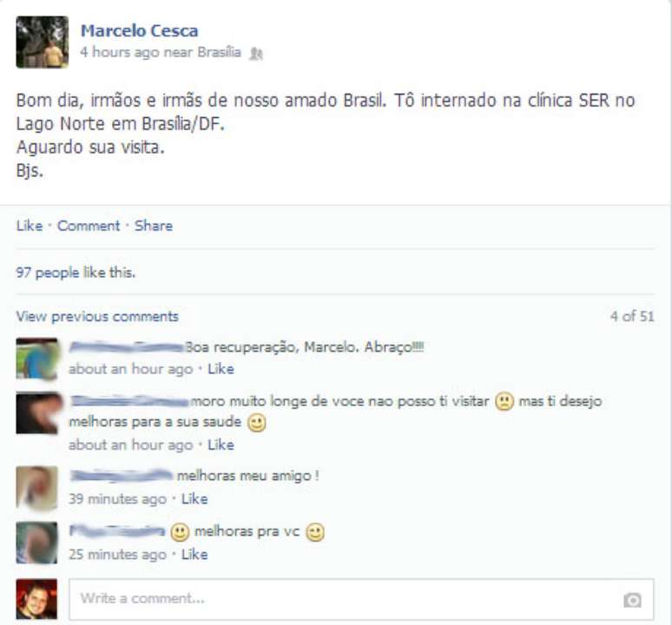Click your own profile picture beside comment box

[x=36, y=599]
